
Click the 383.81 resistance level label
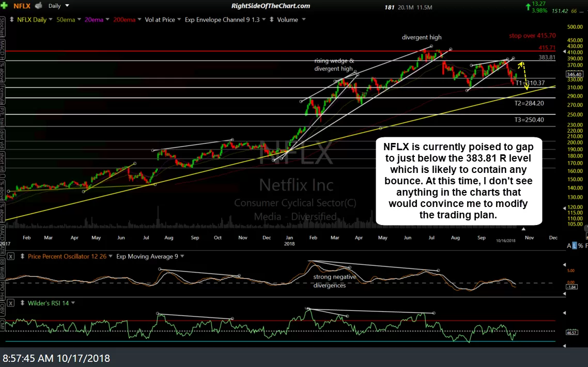point(547,57)
